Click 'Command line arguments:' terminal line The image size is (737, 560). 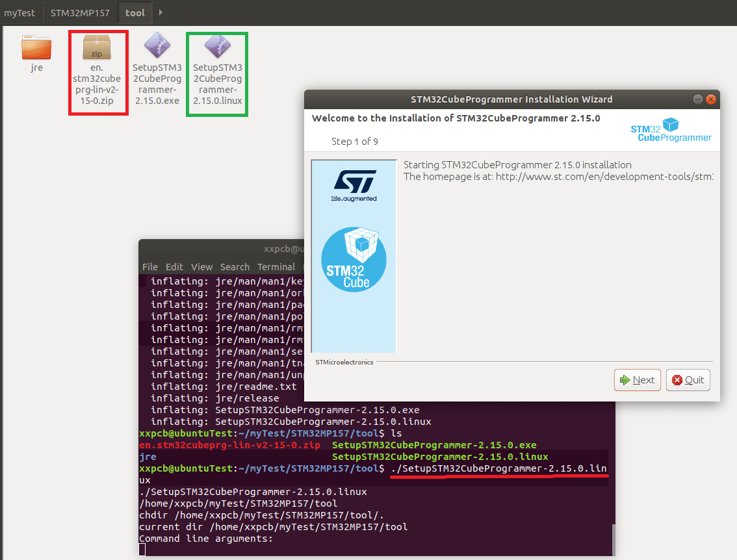206,539
